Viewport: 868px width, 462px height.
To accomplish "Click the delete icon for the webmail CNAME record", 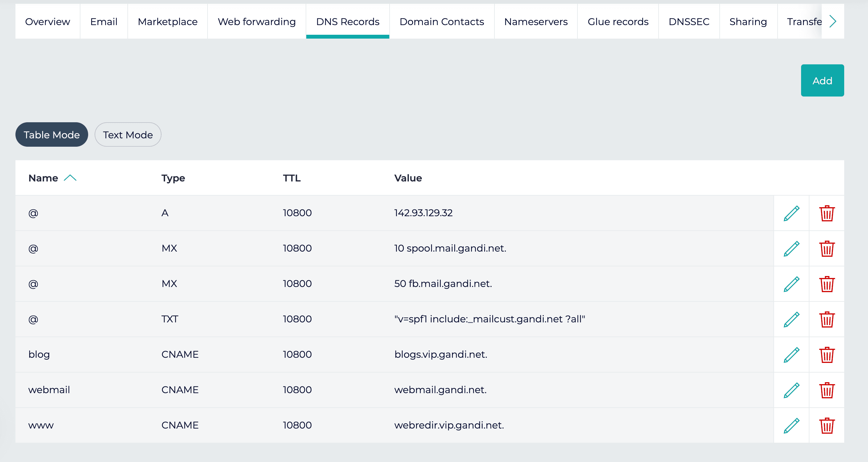I will pyautogui.click(x=828, y=390).
